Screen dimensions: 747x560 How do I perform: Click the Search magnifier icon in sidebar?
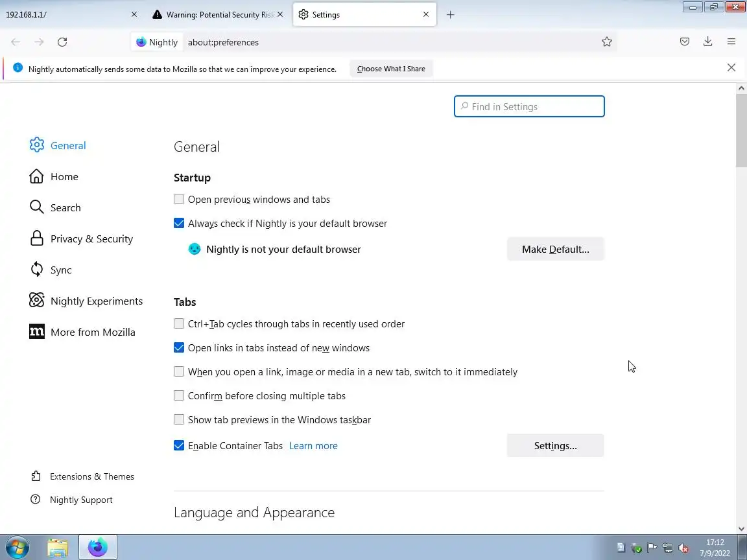click(37, 207)
